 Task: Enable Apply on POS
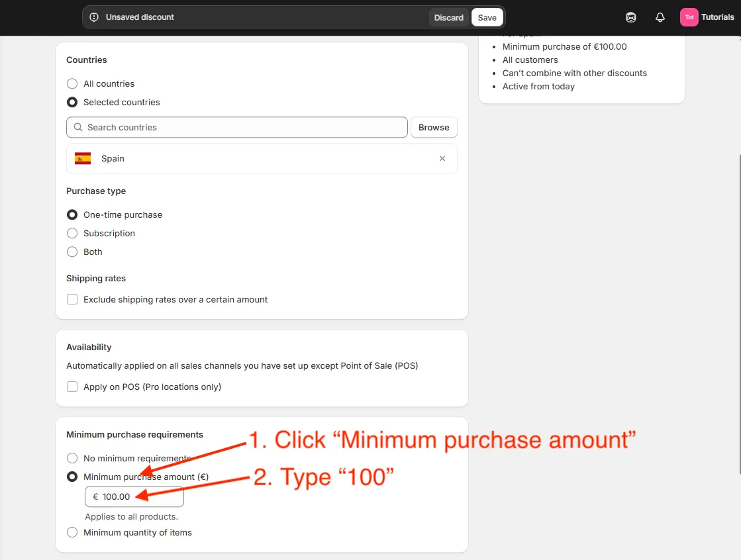(72, 386)
